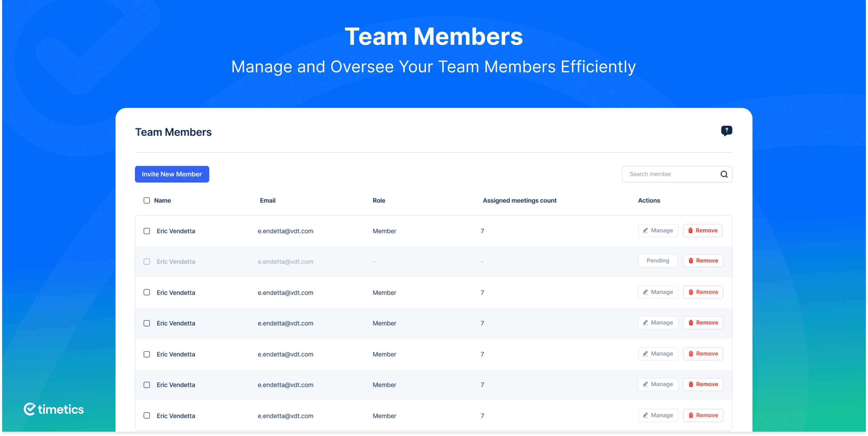Click Remove in the first member row

pos(703,230)
